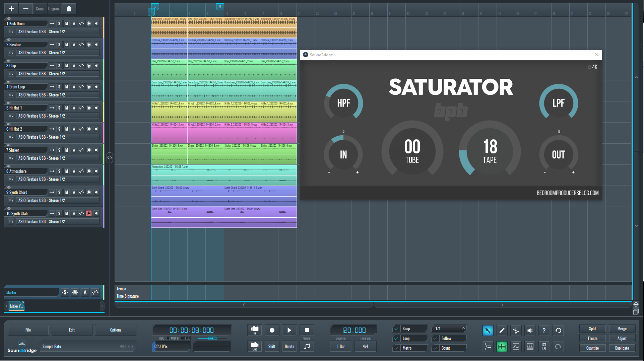Viewport: 644px width, 361px height.
Task: Click the Merge button
Action: coord(622,329)
